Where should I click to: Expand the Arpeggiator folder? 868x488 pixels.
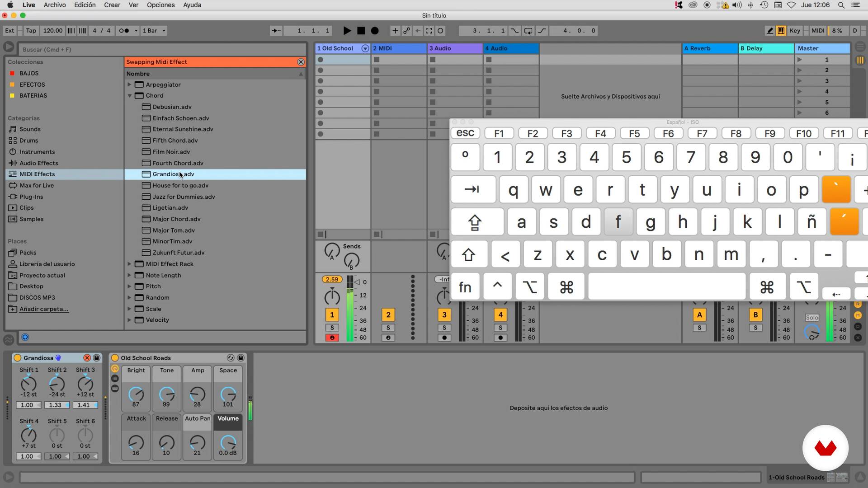click(129, 84)
